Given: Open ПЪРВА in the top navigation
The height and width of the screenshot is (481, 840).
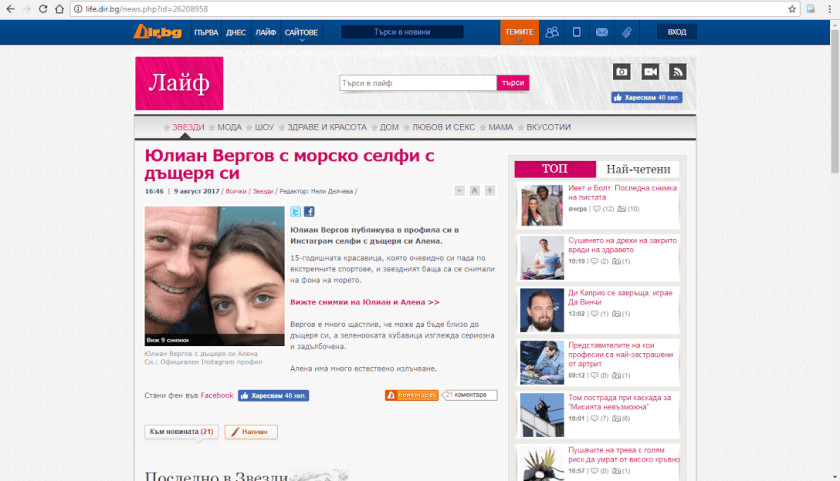Looking at the screenshot, I should (x=206, y=33).
